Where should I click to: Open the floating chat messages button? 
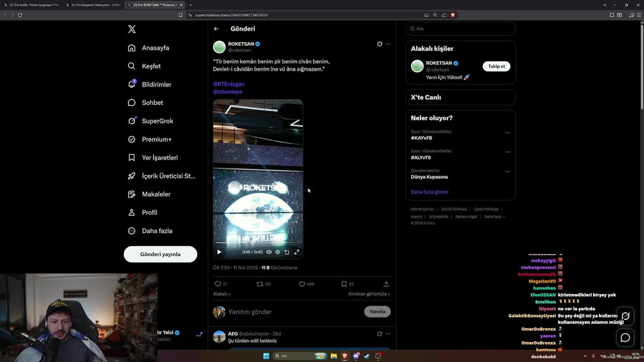pyautogui.click(x=625, y=337)
